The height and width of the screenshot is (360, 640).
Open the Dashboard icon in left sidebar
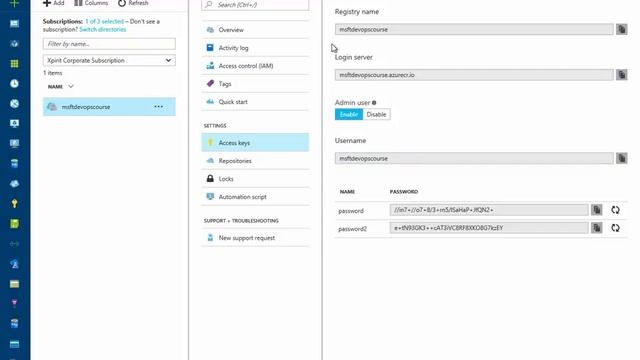[14, 23]
